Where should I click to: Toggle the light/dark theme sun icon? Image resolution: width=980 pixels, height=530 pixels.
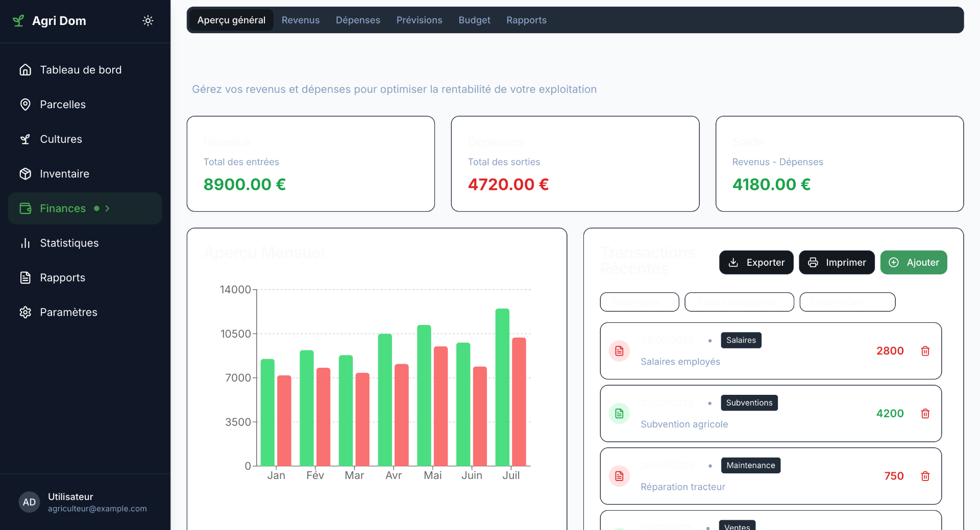[x=148, y=21]
